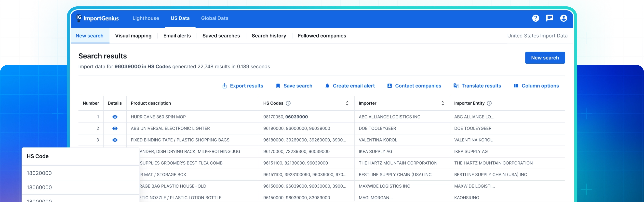
Task: Click SUPPLIES GROOMER'S BEST FLEA COMB description
Action: point(181,163)
